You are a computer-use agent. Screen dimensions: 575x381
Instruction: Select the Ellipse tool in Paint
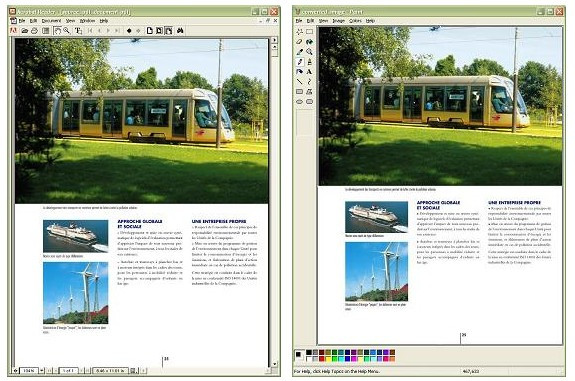300,101
